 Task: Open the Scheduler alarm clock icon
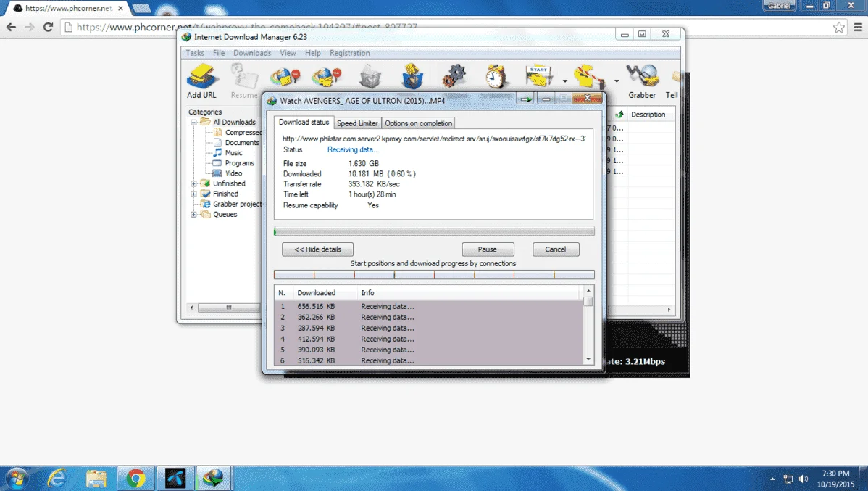tap(496, 76)
